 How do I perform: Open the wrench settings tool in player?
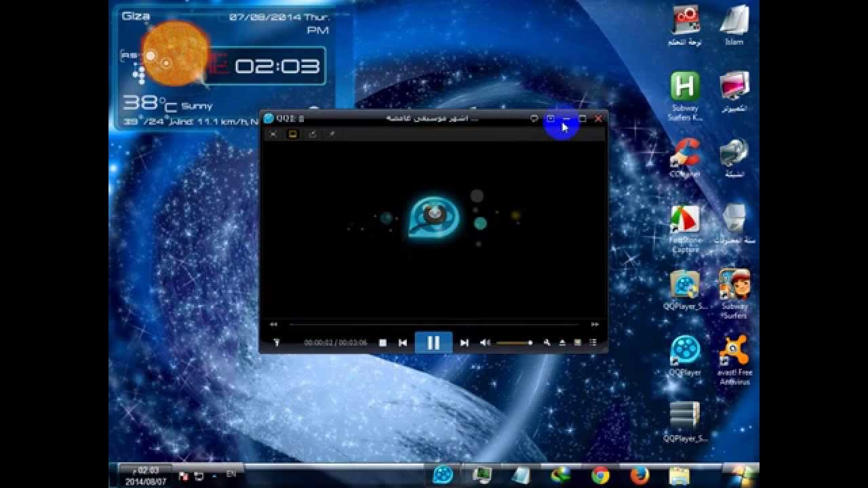(547, 343)
